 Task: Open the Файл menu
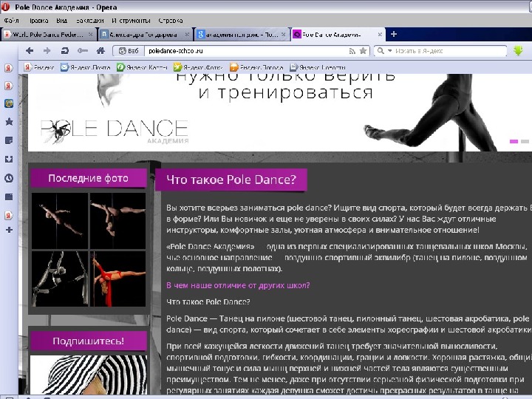(12, 21)
